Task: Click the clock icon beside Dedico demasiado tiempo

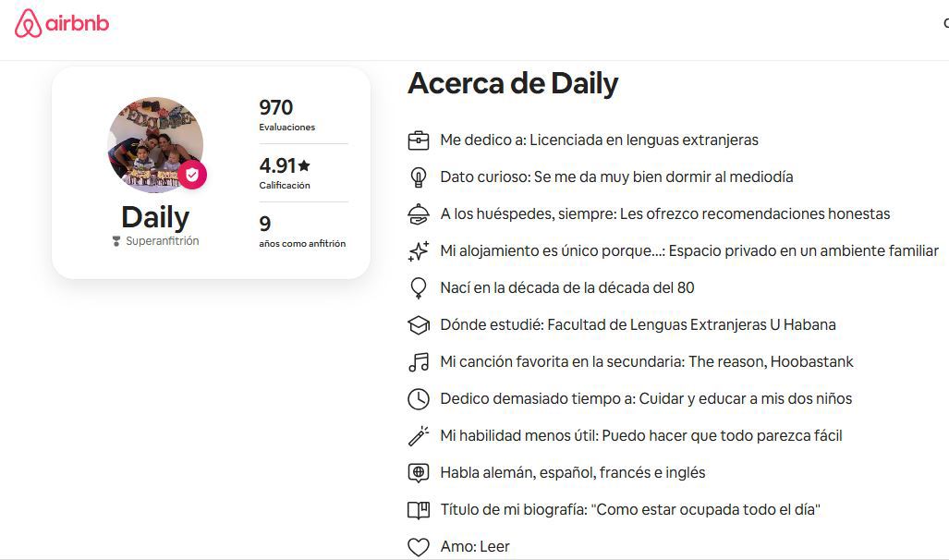Action: (419, 399)
